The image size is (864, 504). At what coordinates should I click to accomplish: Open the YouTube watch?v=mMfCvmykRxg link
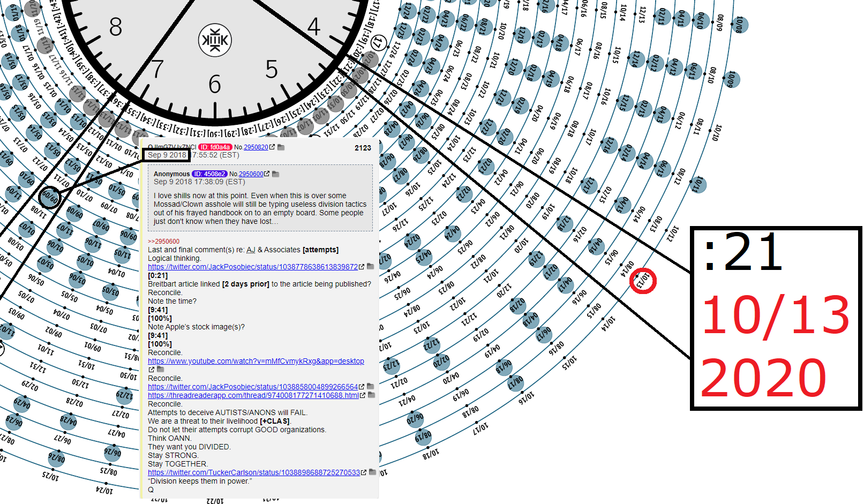click(256, 361)
